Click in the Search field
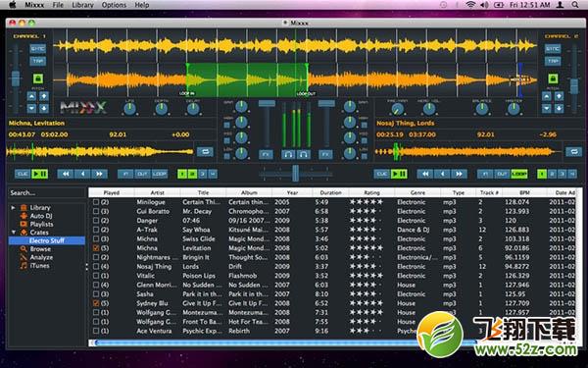Viewport: 588px width, 368px height. pos(47,193)
